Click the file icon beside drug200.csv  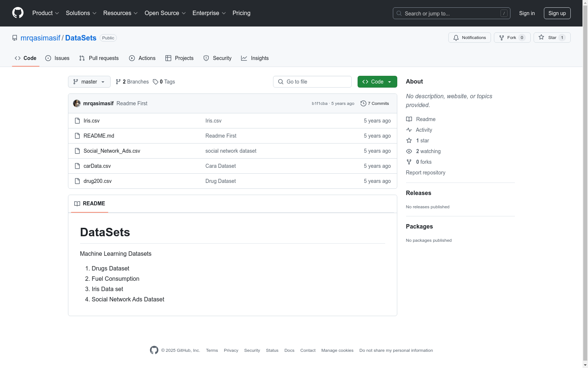click(x=77, y=181)
